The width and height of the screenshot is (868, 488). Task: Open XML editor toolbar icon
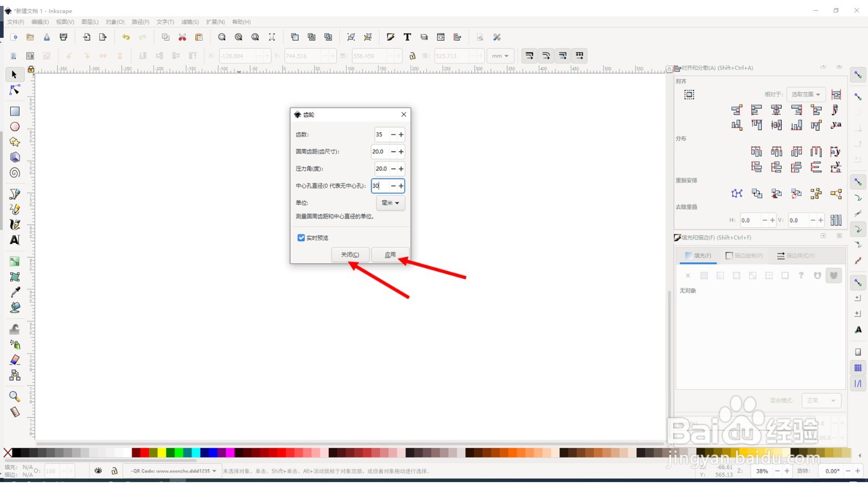[x=441, y=37]
